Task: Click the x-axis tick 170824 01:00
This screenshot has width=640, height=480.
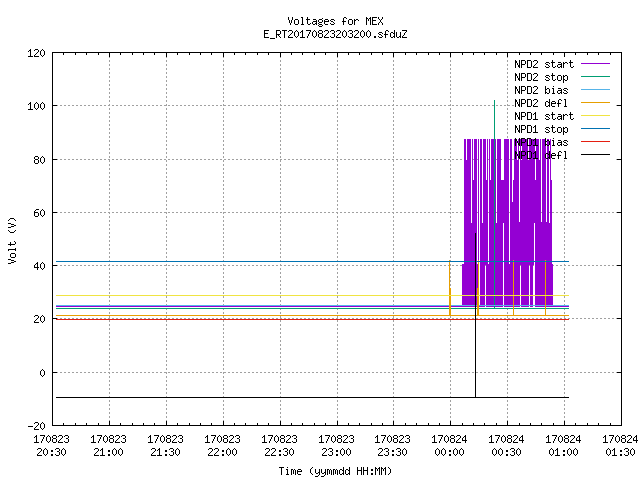Action: coord(564,446)
